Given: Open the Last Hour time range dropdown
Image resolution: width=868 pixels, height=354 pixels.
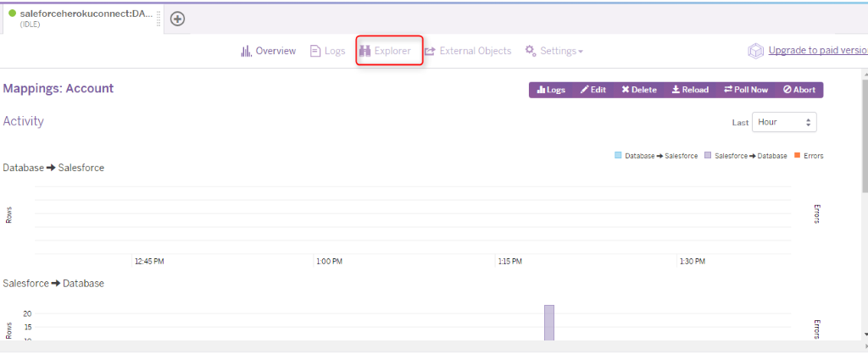Looking at the screenshot, I should pos(784,122).
